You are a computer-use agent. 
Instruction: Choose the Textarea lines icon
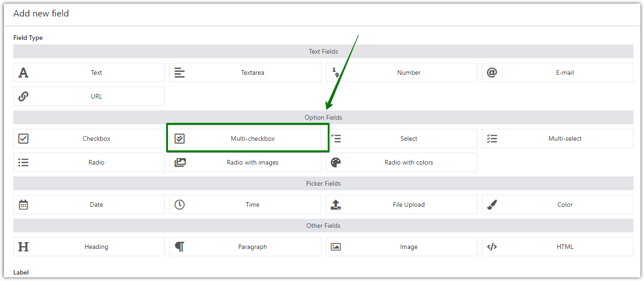[179, 72]
